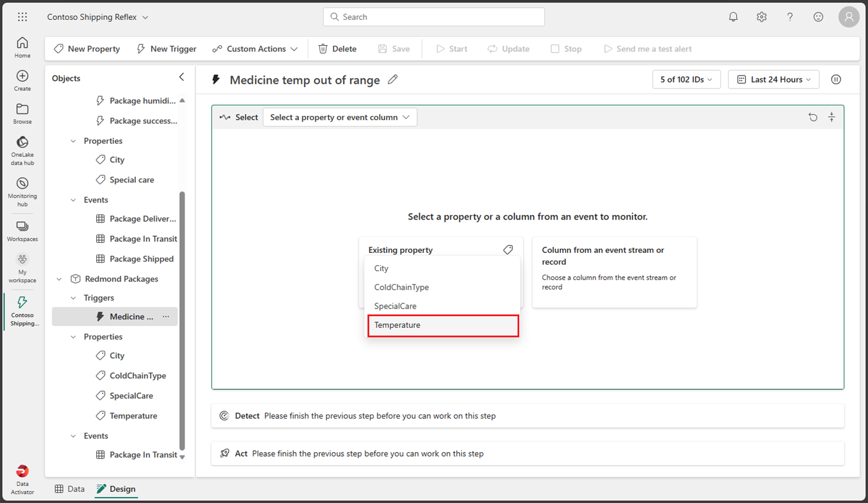Click New Trigger button

(166, 49)
